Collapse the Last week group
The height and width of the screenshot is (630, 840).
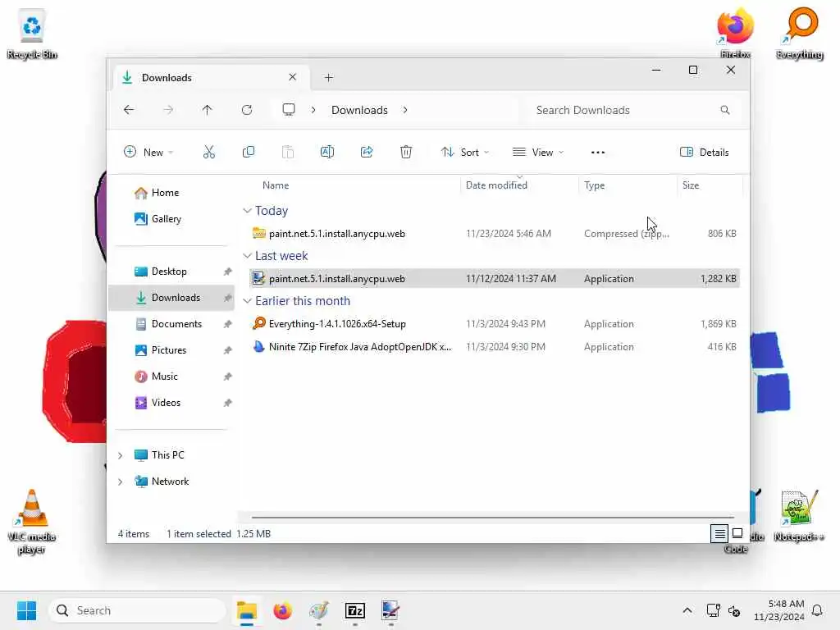pos(247,256)
